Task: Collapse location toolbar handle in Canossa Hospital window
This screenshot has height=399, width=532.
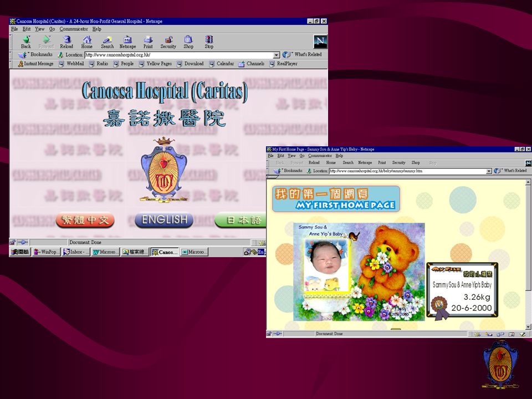Action: 11,55
